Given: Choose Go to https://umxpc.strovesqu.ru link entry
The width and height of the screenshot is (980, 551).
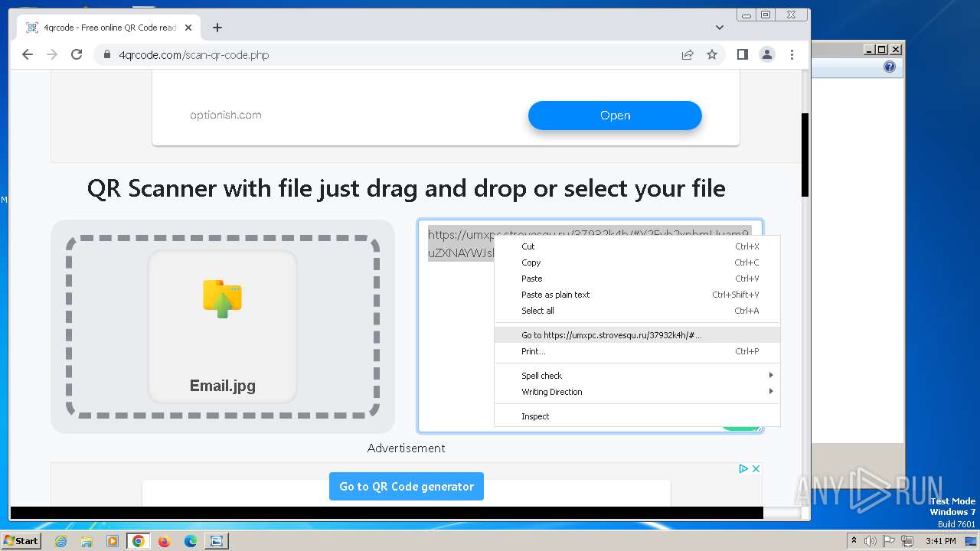Looking at the screenshot, I should point(637,335).
